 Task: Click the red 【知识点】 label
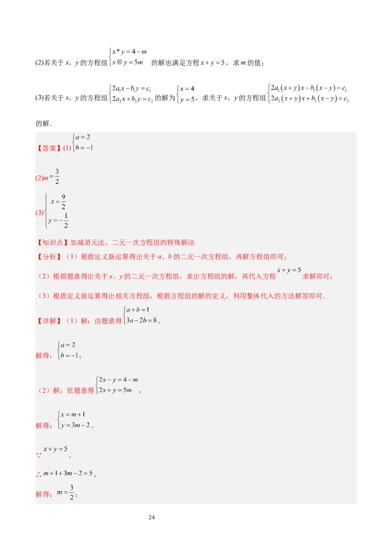52,242
